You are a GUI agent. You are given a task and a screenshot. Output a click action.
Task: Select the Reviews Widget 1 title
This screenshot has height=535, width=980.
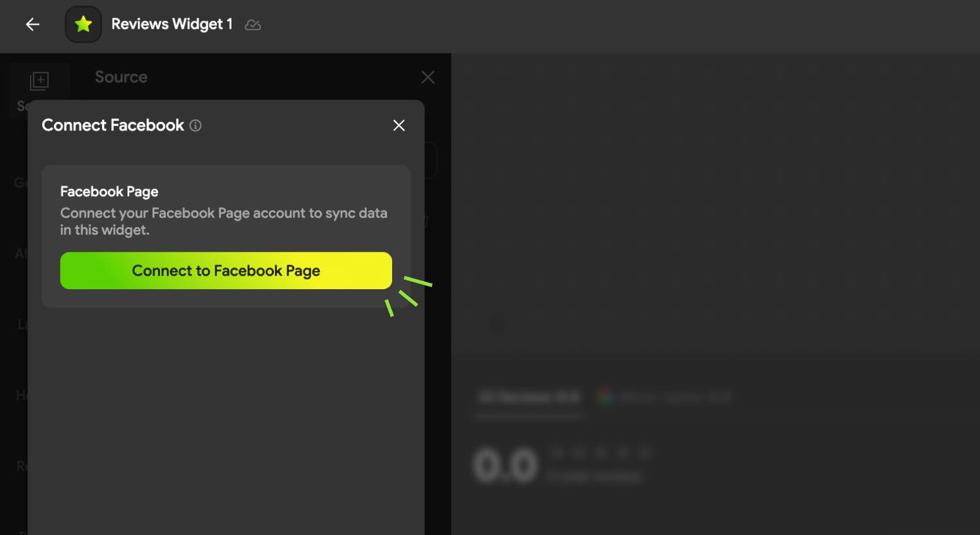click(x=172, y=24)
